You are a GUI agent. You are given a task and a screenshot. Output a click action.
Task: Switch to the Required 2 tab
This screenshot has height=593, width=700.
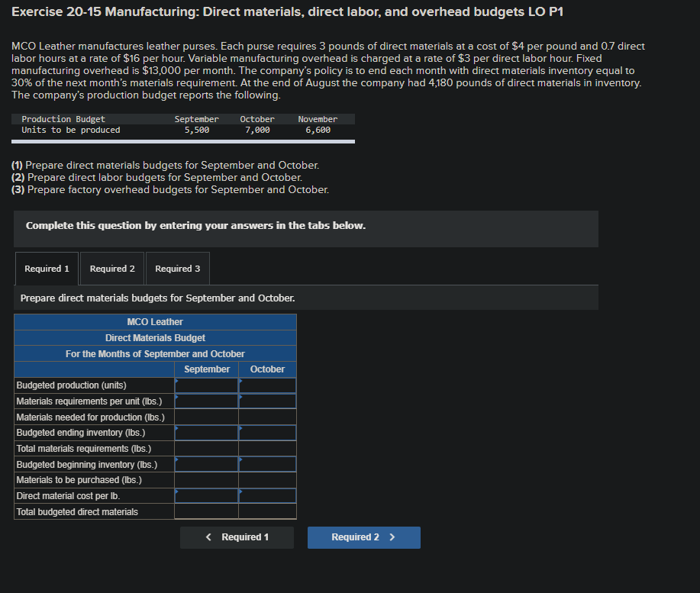click(111, 268)
